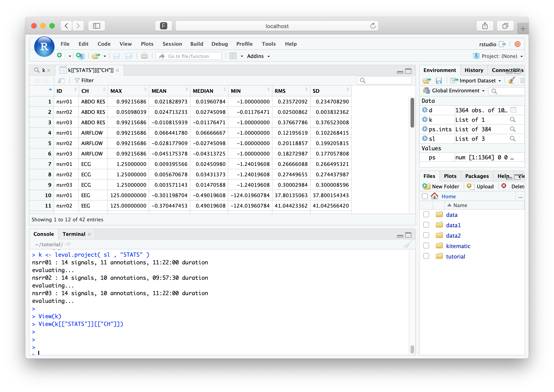Check the data2 folder checkbox
The height and width of the screenshot is (392, 554).
(x=426, y=235)
